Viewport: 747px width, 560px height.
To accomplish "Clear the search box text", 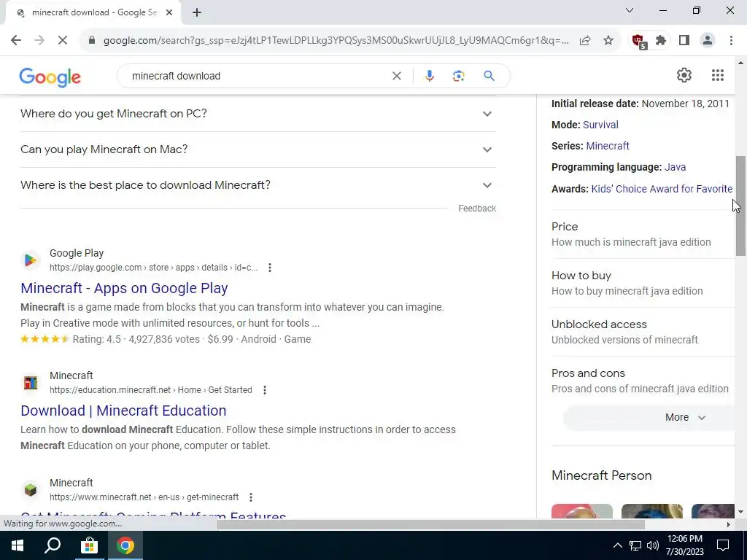I will pyautogui.click(x=396, y=76).
